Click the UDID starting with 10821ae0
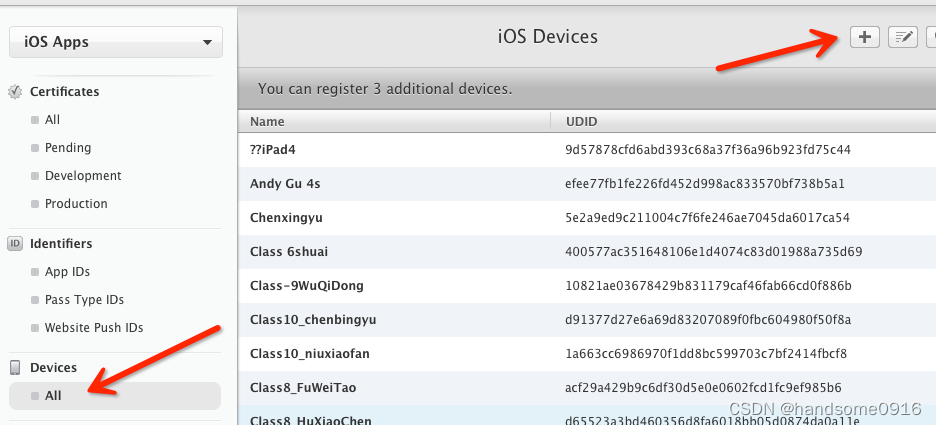Screen dimensions: 936x425 (x=708, y=286)
